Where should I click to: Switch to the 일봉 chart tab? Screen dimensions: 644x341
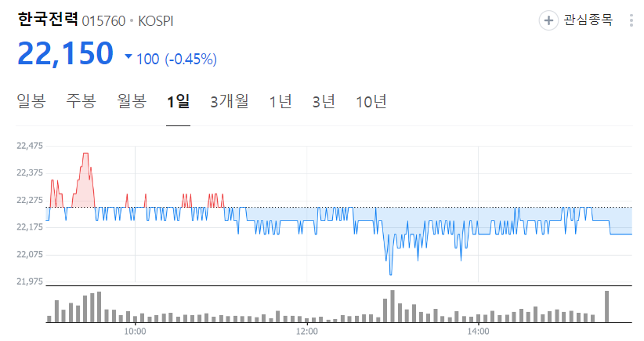[x=31, y=101]
